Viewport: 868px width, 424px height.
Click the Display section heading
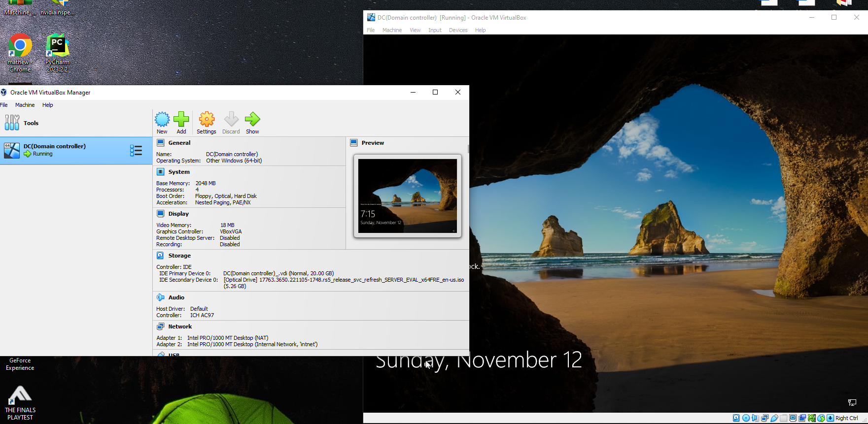coord(178,214)
